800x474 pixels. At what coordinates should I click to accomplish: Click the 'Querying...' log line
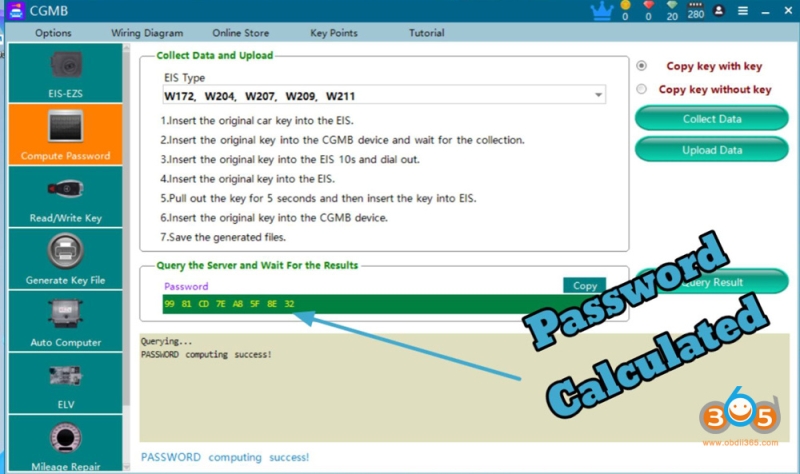[166, 341]
